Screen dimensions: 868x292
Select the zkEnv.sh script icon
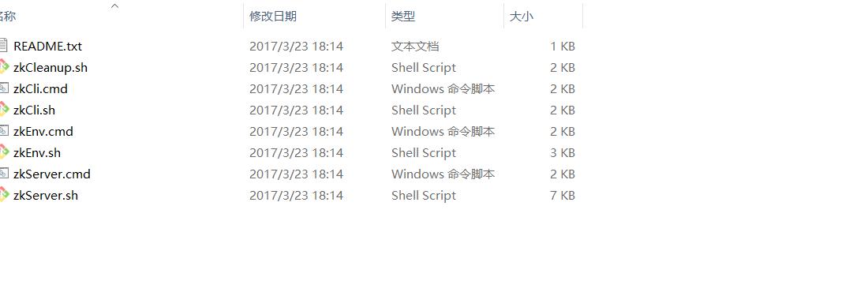(4, 152)
